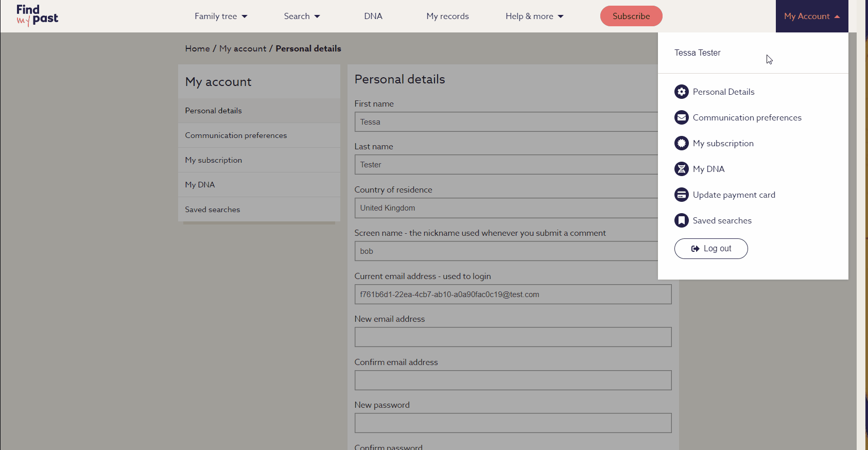Expand the Family tree dropdown
The image size is (868, 450).
point(221,16)
